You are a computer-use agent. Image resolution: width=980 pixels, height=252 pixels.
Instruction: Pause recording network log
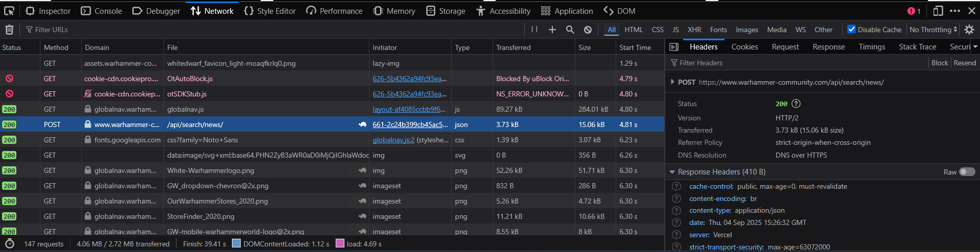pyautogui.click(x=534, y=30)
